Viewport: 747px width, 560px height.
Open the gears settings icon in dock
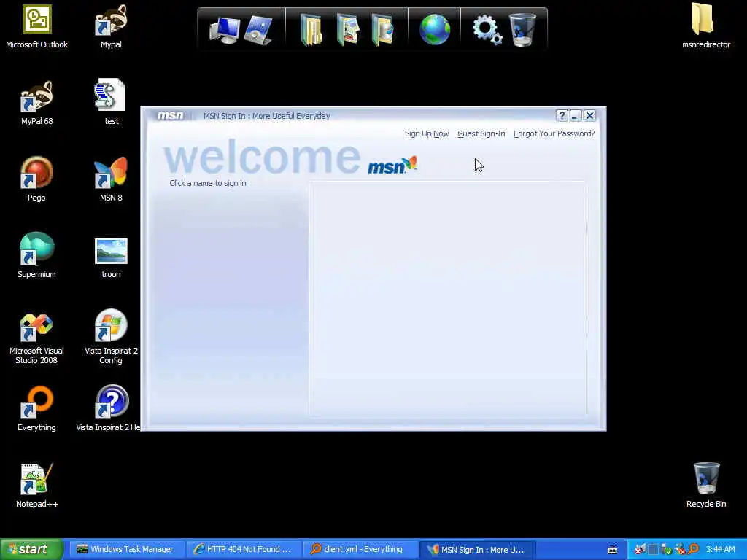coord(487,29)
